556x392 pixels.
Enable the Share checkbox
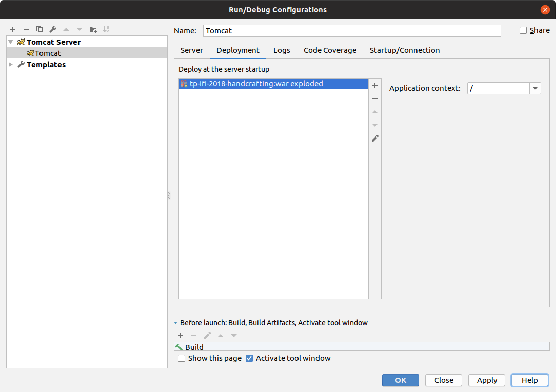(x=523, y=30)
